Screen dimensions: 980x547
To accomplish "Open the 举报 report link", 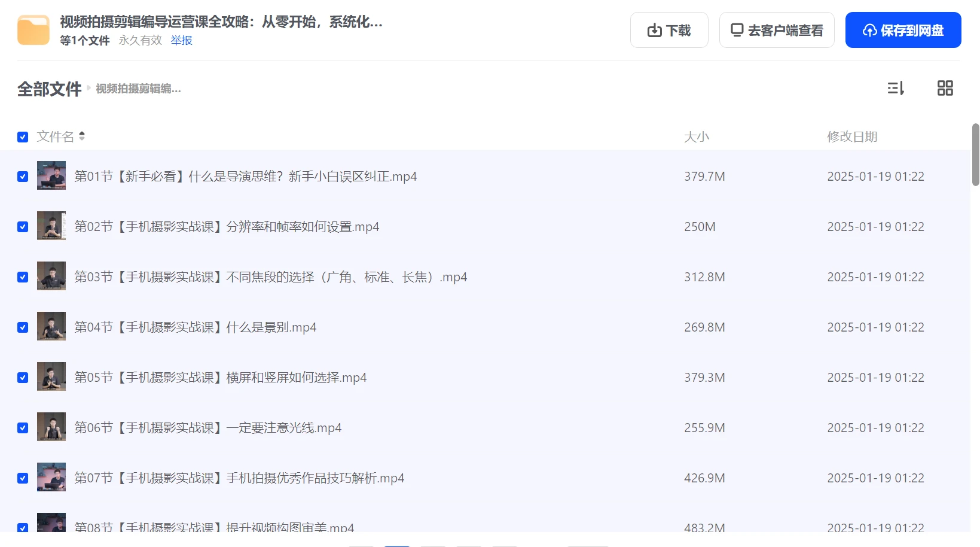I will pyautogui.click(x=181, y=41).
